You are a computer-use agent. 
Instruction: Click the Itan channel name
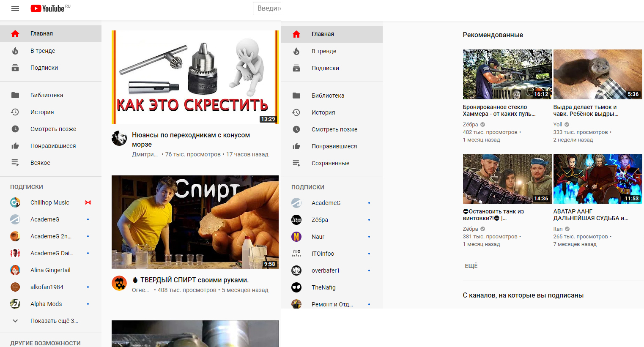[558, 229]
